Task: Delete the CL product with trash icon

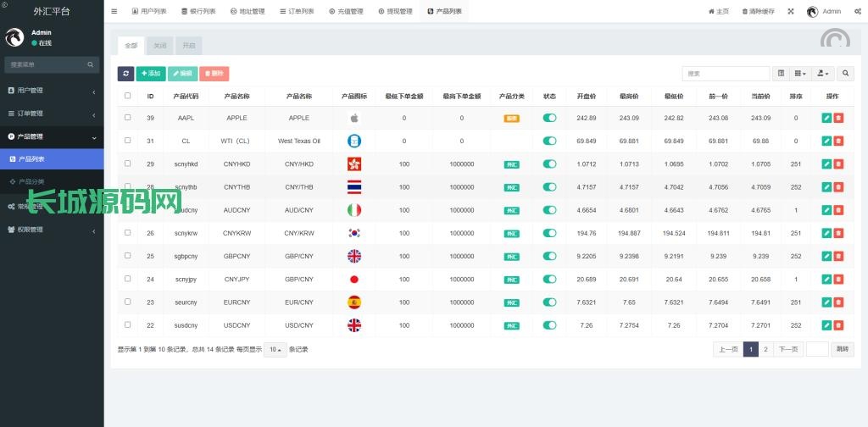Action: pyautogui.click(x=838, y=141)
